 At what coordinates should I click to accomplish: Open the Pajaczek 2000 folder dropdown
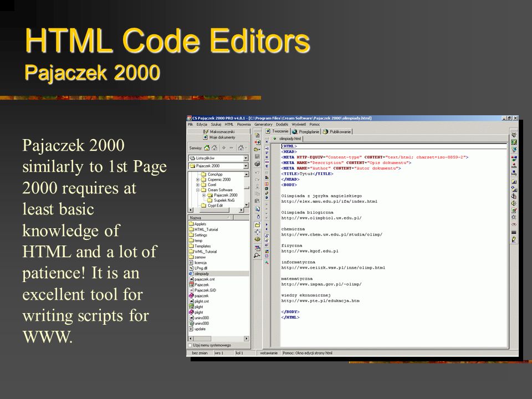point(218,166)
